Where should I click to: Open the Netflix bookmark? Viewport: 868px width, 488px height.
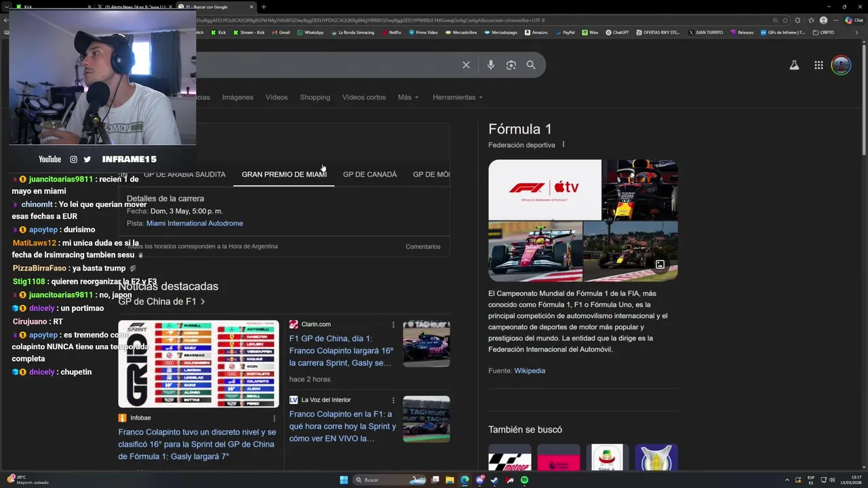coord(391,33)
